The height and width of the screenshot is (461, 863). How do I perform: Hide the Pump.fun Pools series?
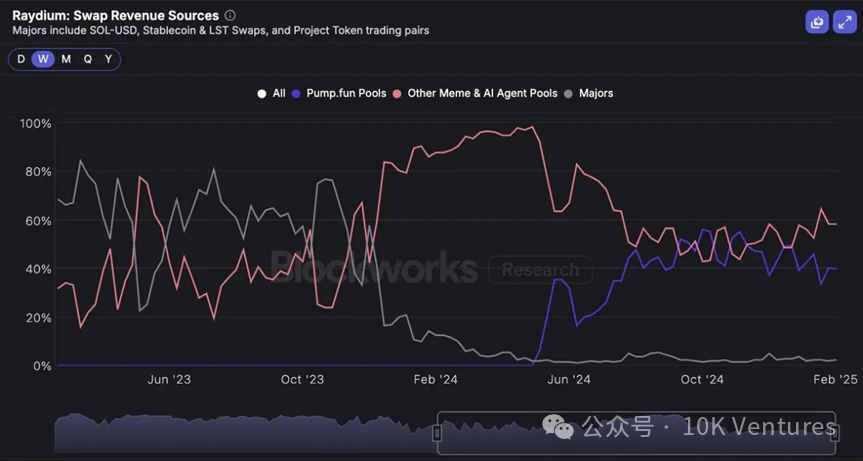click(x=338, y=93)
